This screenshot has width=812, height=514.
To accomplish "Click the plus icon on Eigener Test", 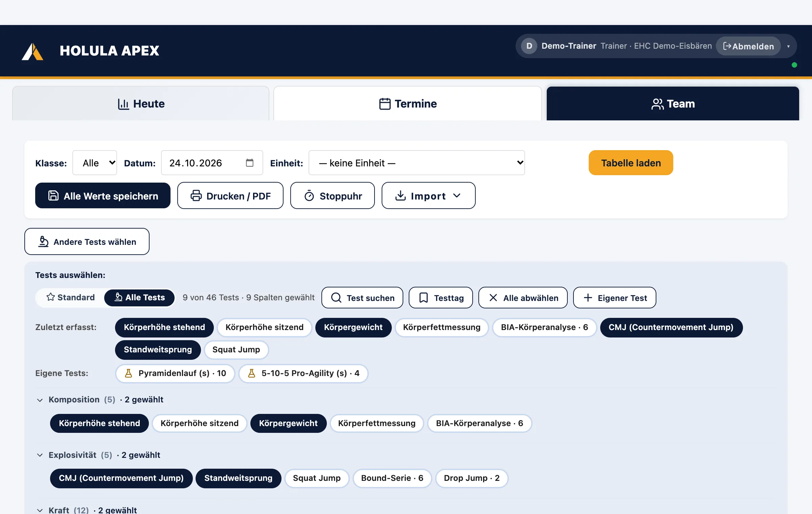I will 588,298.
